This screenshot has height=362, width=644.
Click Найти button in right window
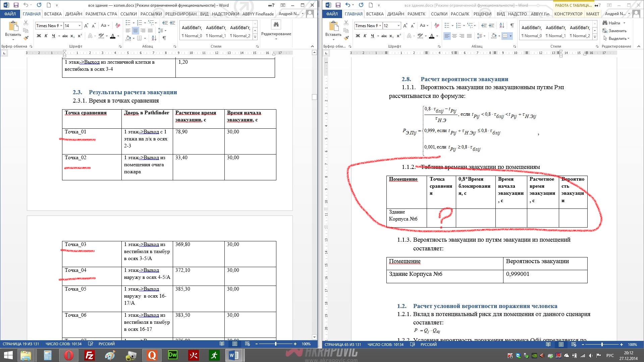click(614, 23)
